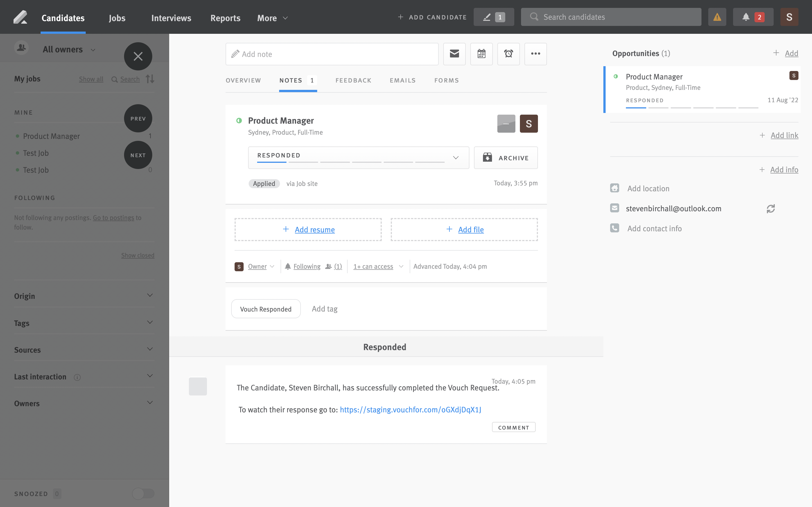This screenshot has width=812, height=507.
Task: Close the sidebar with X button
Action: tap(138, 56)
